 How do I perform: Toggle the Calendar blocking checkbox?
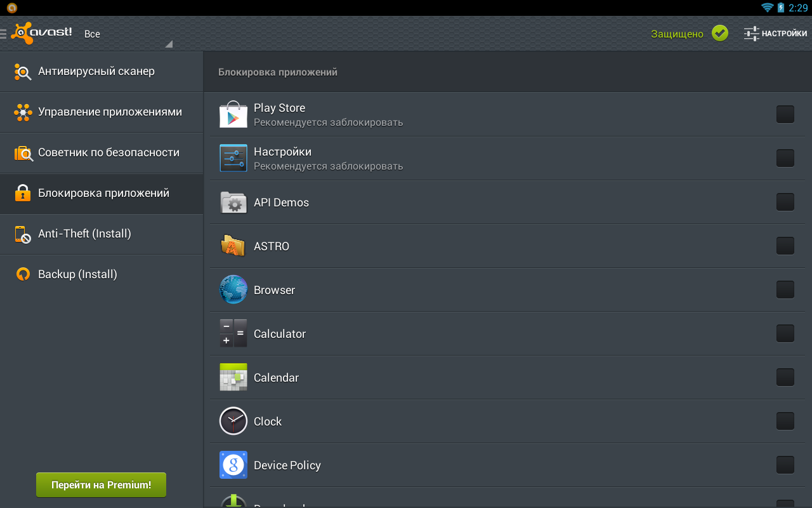pos(785,377)
